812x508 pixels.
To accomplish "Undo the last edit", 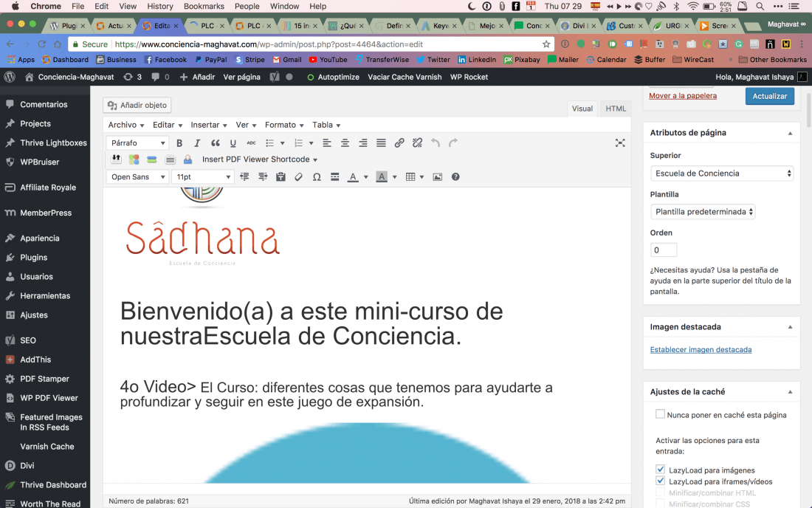I will [x=436, y=143].
